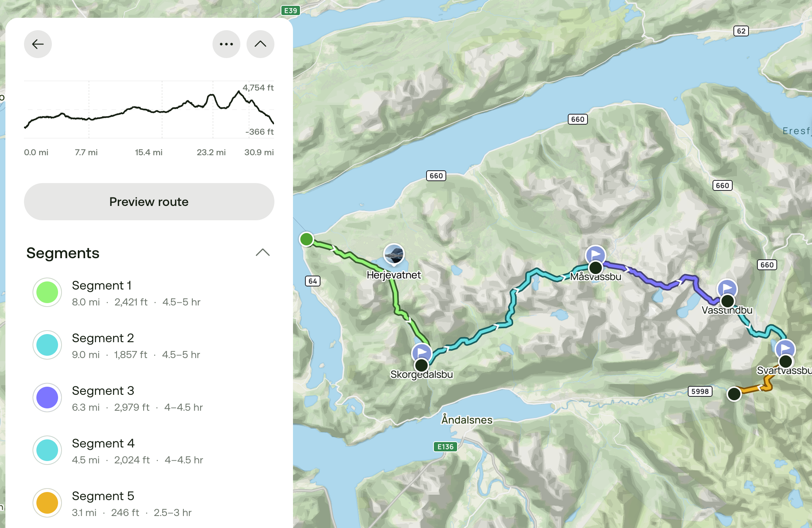The width and height of the screenshot is (812, 528).
Task: Open the Herjevatnet photo highlight pin
Action: tap(394, 255)
